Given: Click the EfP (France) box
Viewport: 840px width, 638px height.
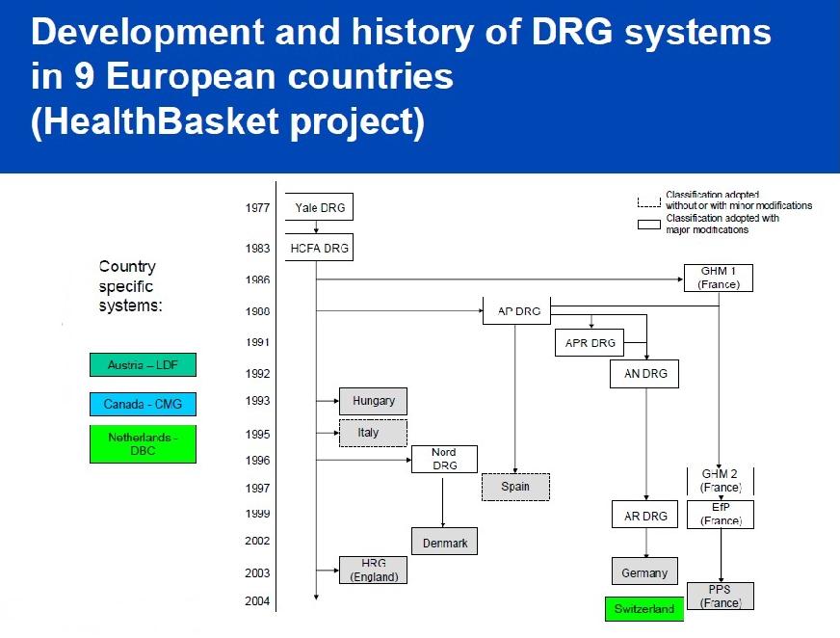Looking at the screenshot, I should (x=720, y=515).
